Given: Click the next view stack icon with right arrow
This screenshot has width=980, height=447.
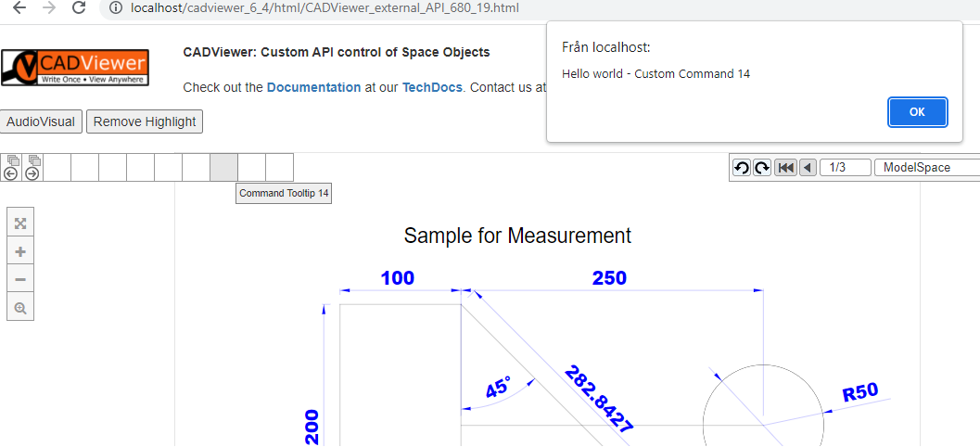Looking at the screenshot, I should pos(32,168).
